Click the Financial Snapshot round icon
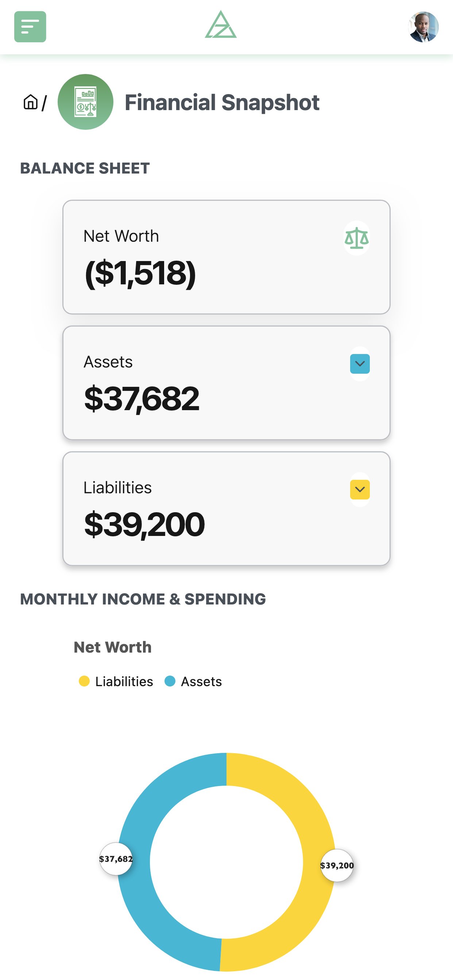The height and width of the screenshot is (980, 453). tap(85, 102)
